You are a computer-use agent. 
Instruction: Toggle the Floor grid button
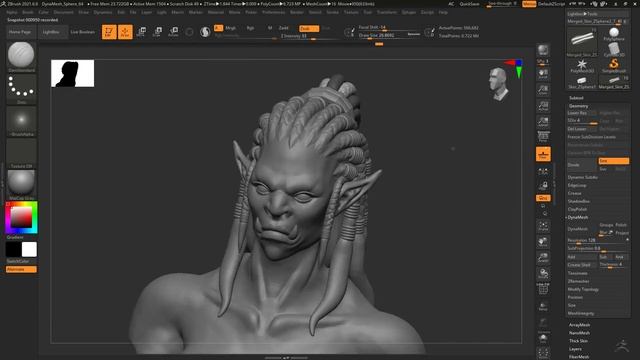(x=543, y=154)
